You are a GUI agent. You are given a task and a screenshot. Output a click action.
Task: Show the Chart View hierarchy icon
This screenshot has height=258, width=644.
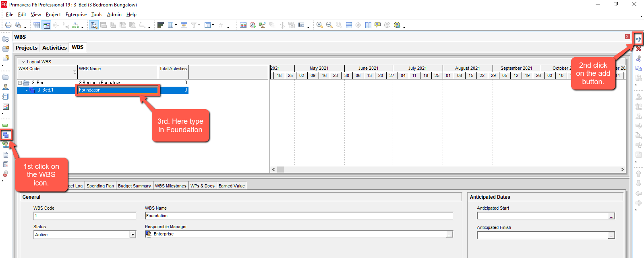point(75,25)
